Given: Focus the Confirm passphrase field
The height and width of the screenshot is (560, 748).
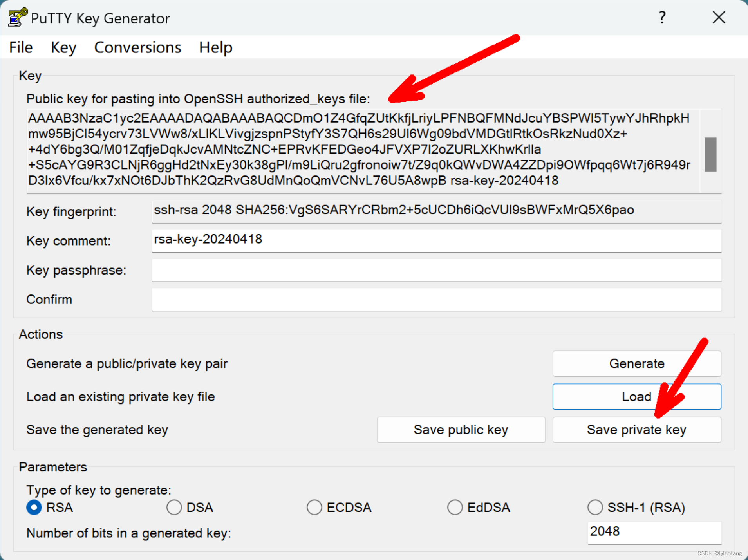Looking at the screenshot, I should [436, 299].
